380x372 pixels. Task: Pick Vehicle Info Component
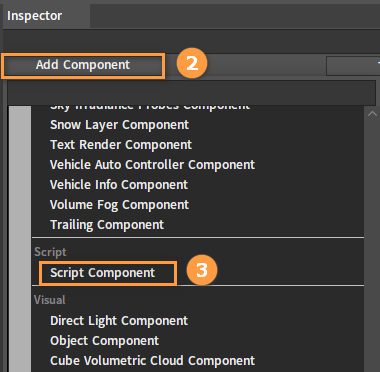(119, 185)
